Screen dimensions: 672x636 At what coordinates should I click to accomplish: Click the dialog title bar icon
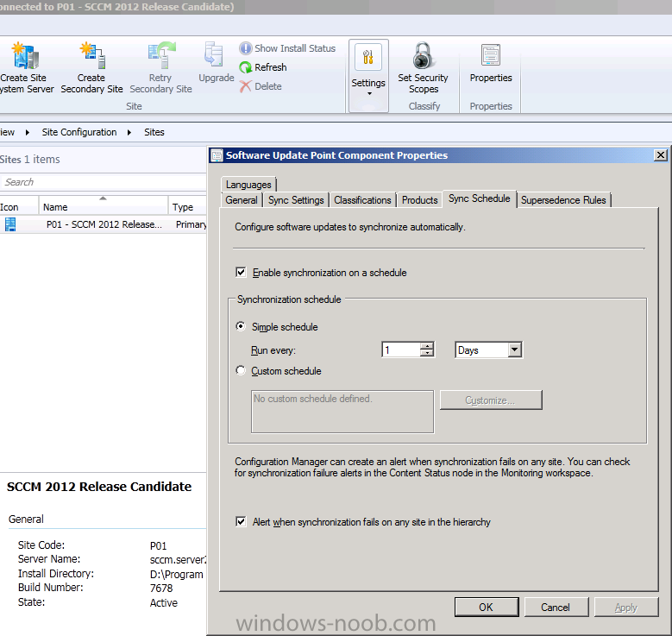click(x=217, y=155)
